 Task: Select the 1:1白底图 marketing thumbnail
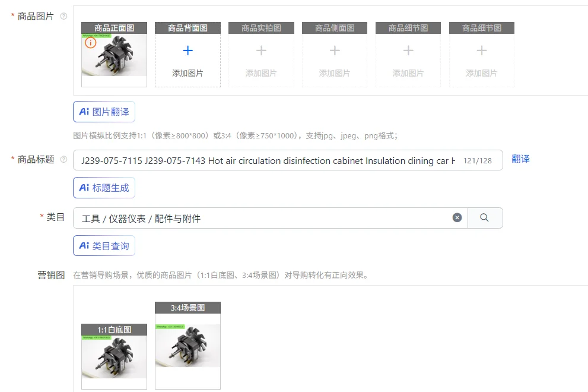[x=114, y=357]
